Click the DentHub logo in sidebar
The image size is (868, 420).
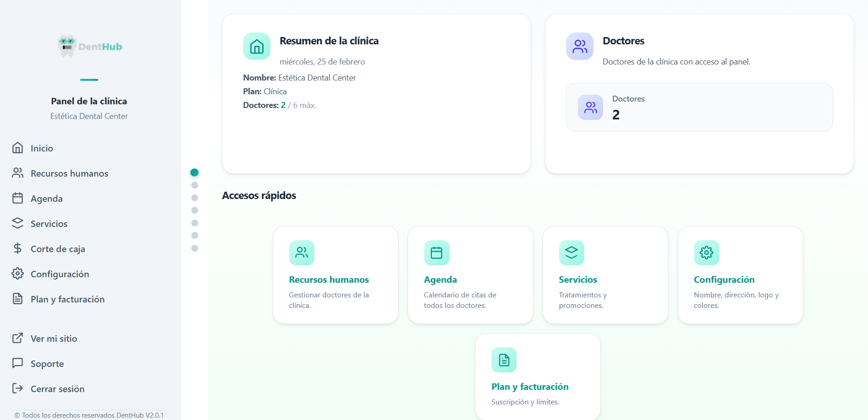[x=90, y=46]
